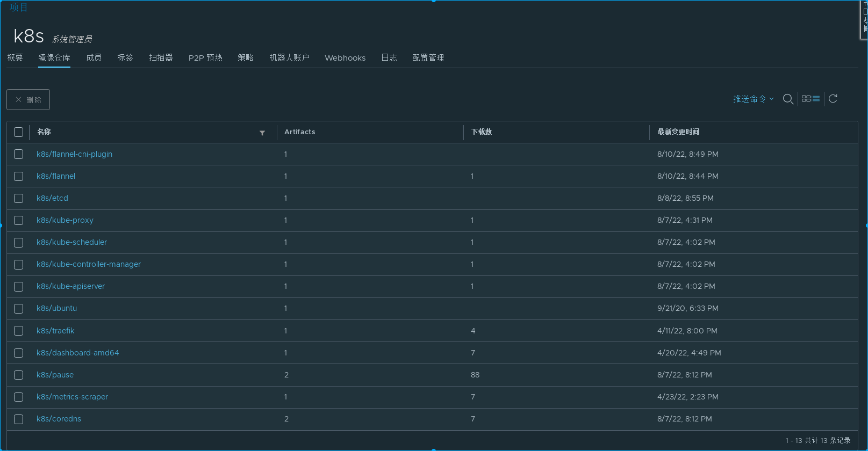Click the 项目 breadcrumb link
Viewport: 868px width, 451px height.
pos(19,7)
